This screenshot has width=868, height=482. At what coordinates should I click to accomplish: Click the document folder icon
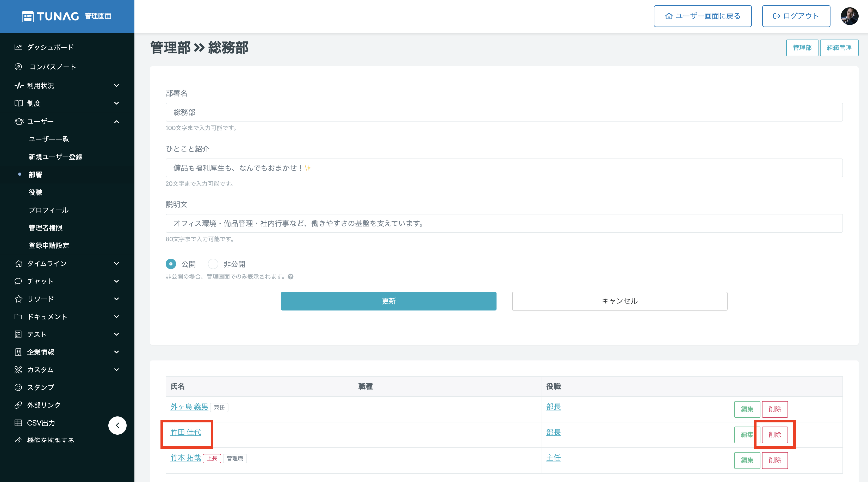pos(18,316)
